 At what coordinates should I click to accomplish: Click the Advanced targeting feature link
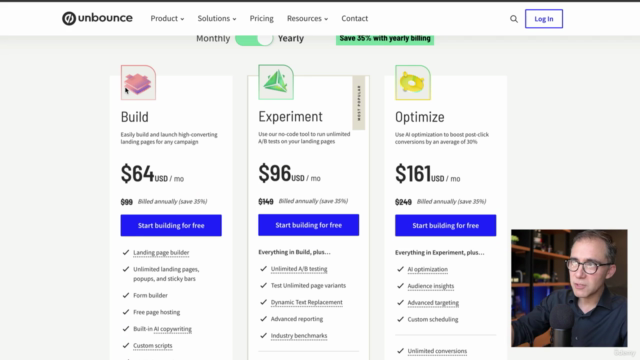pos(433,303)
